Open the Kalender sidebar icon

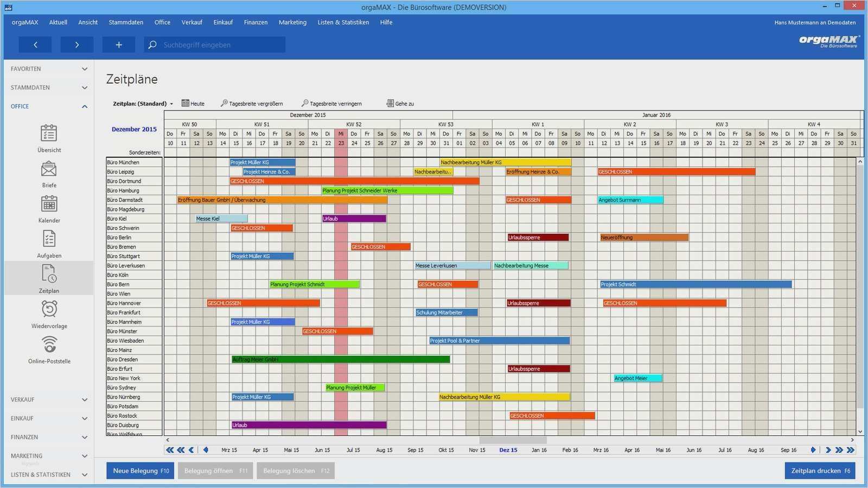(49, 204)
